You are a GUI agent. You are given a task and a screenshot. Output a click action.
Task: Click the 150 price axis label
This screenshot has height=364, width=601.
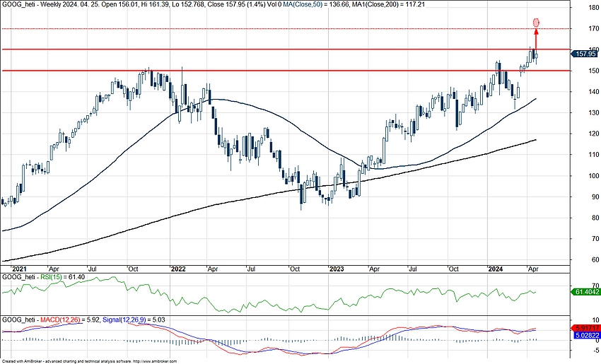tap(595, 71)
